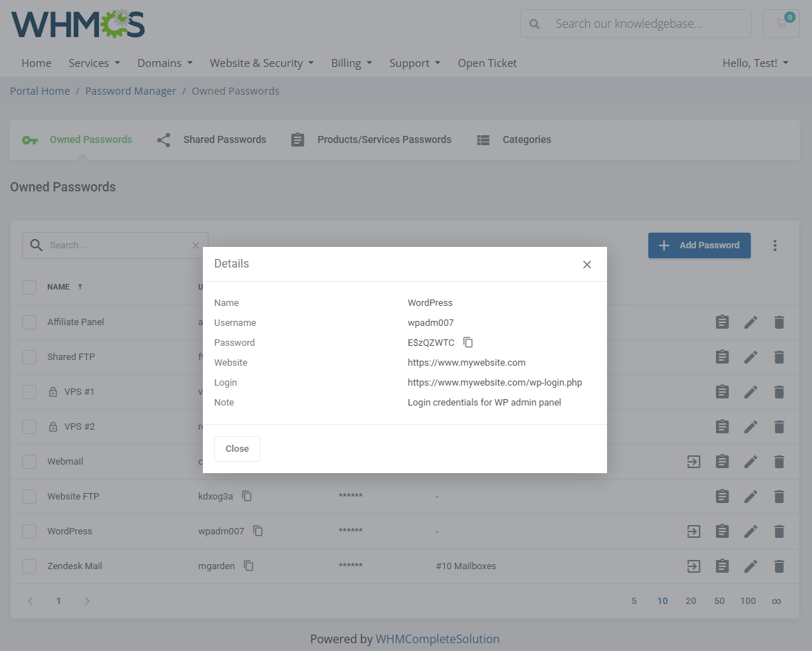Copy the WordPress password in Details dialog
The image size is (812, 651).
(x=468, y=342)
